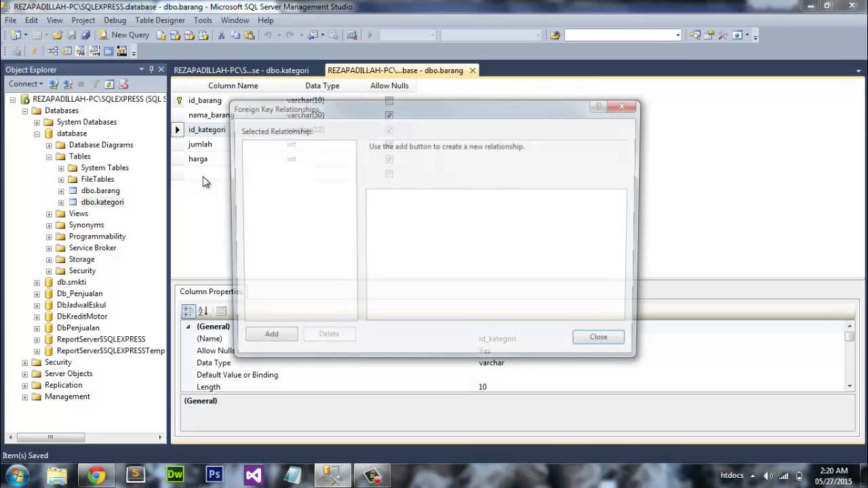Select the dbo.kategori table in Object Explorer
Screen dimensions: 868x488
[x=102, y=202]
